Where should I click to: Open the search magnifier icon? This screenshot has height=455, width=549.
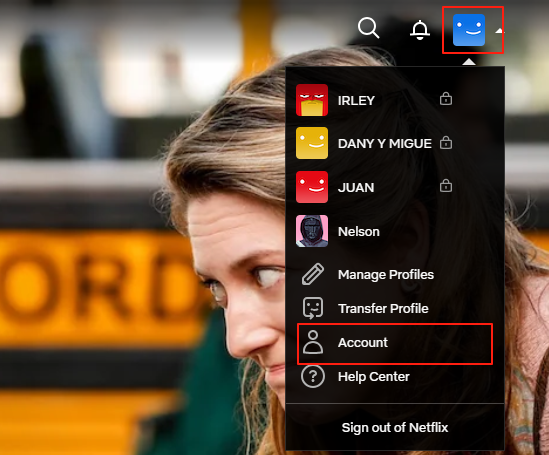pos(368,28)
